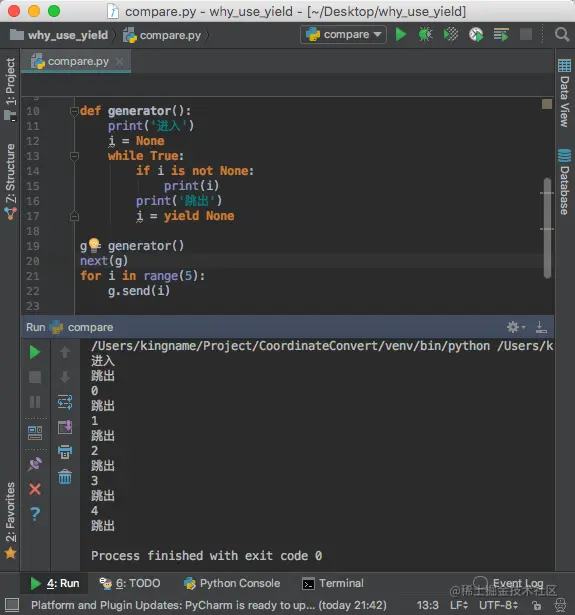575x615 pixels.
Task: Clear console with trash icon
Action: click(x=65, y=477)
